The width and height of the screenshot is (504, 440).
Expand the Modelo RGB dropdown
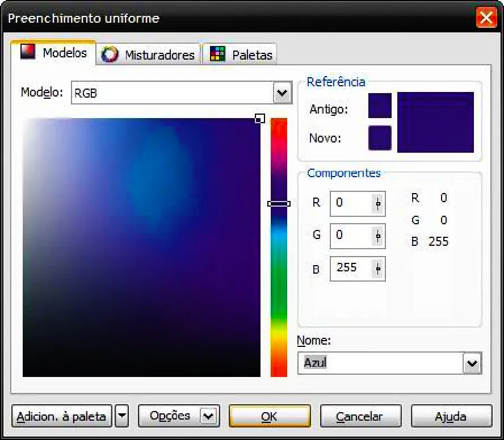(x=282, y=93)
